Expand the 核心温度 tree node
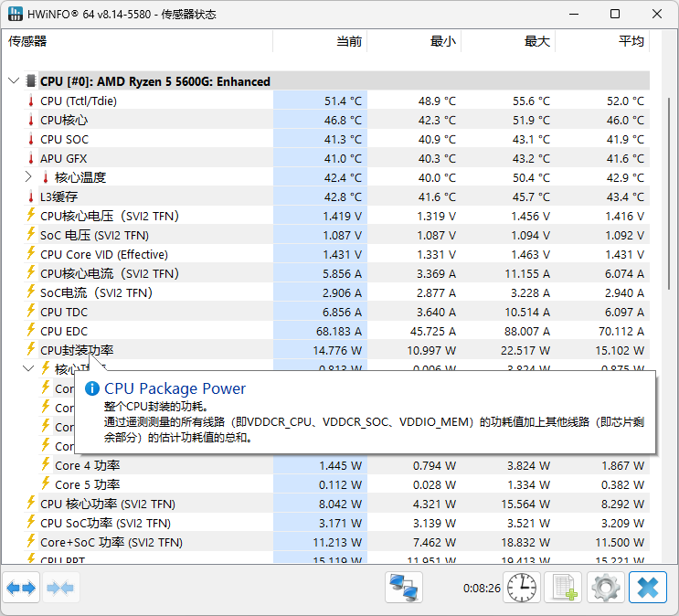679x616 pixels. 29,177
